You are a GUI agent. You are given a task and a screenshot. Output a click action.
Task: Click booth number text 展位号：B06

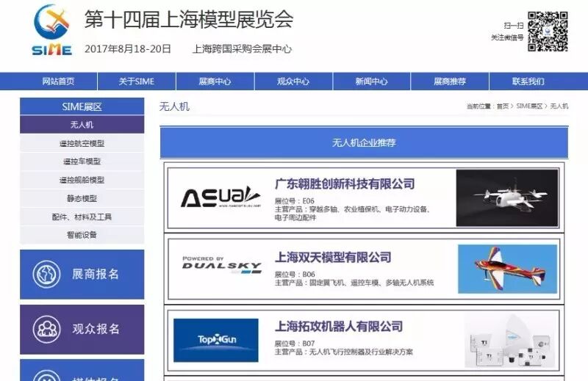pyautogui.click(x=295, y=275)
